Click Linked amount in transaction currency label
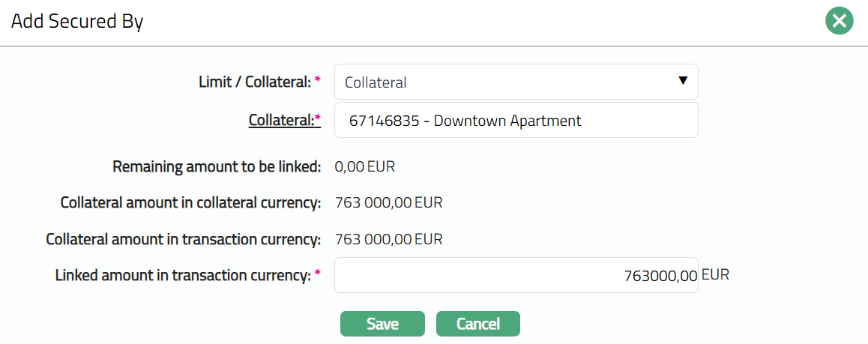Image resolution: width=868 pixels, height=344 pixels. (x=183, y=275)
